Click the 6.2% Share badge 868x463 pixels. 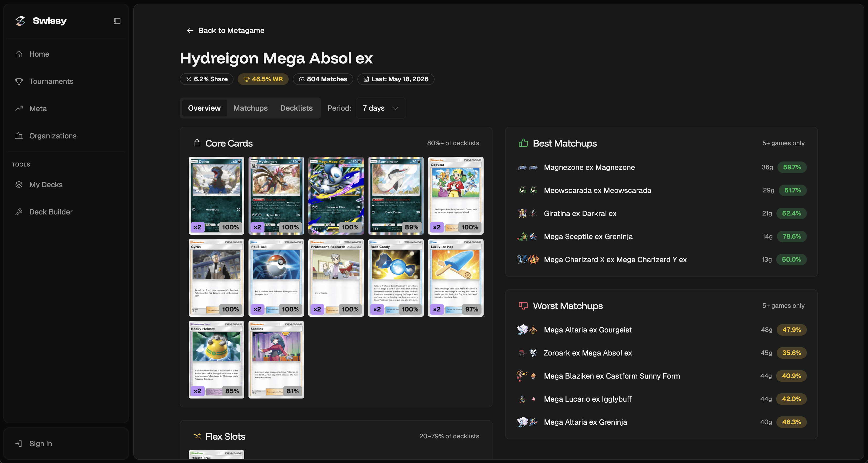tap(207, 79)
